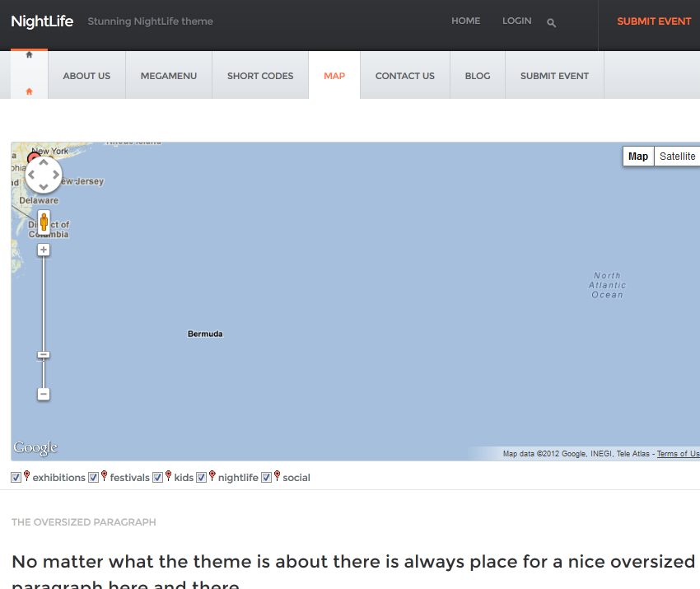Open the Megamenu tab
This screenshot has height=589, width=700.
coord(169,76)
